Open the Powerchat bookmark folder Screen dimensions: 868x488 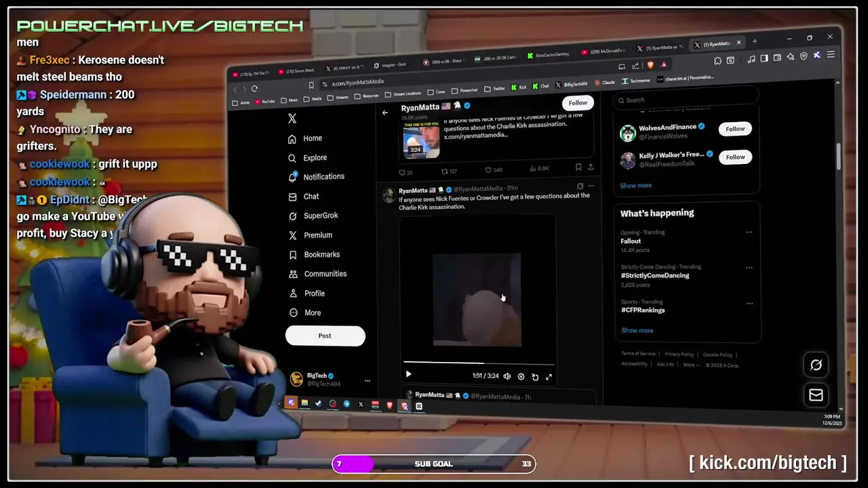coord(465,90)
